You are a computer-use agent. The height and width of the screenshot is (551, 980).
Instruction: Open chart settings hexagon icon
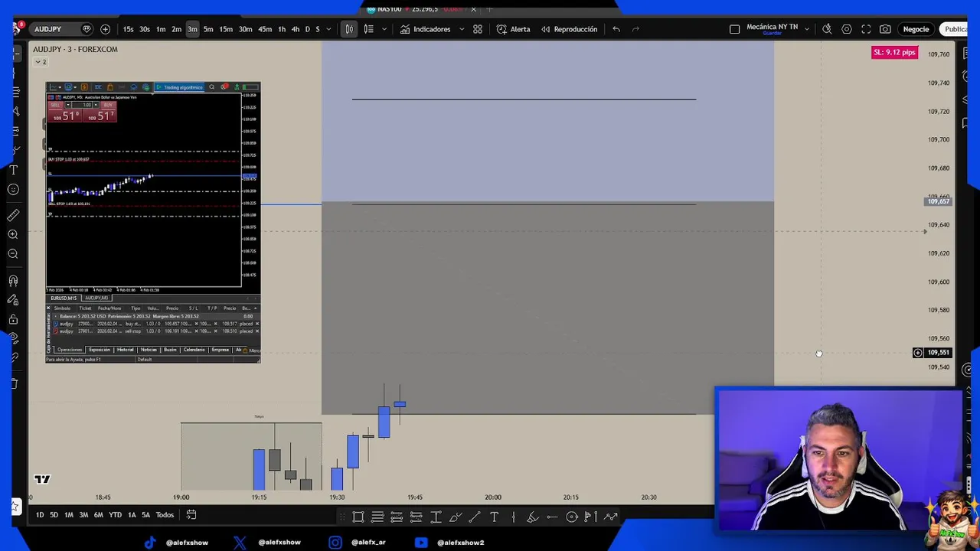(x=847, y=29)
